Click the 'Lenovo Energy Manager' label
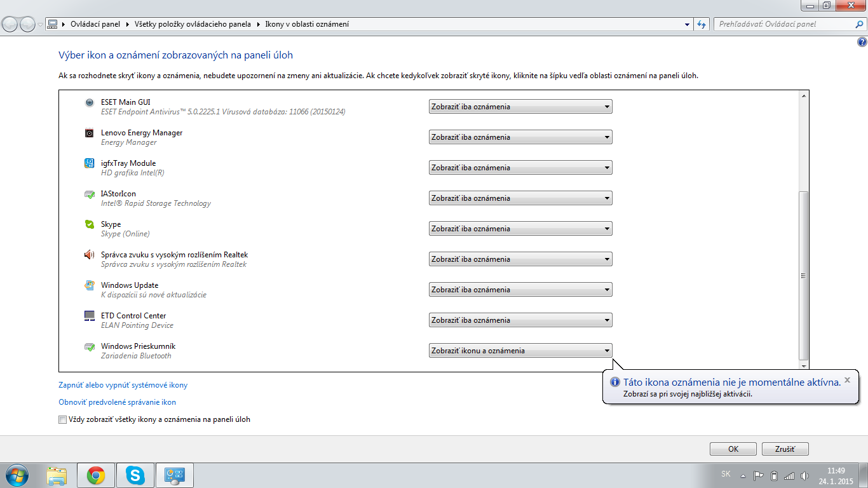This screenshot has width=868, height=488. [142, 133]
